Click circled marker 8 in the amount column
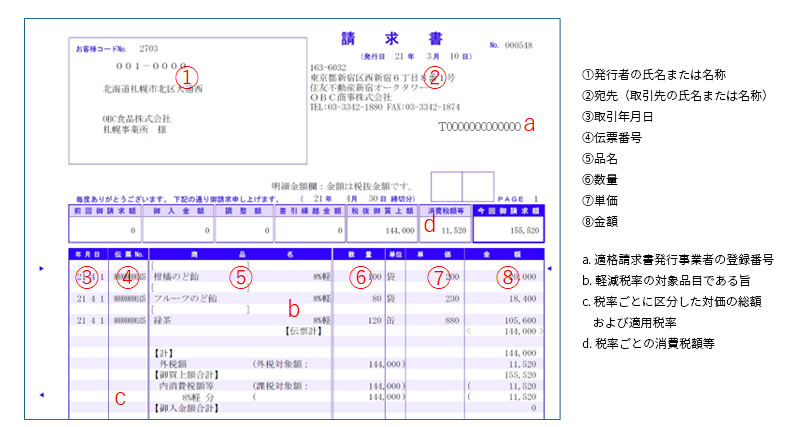This screenshot has height=427, width=800. (x=507, y=277)
